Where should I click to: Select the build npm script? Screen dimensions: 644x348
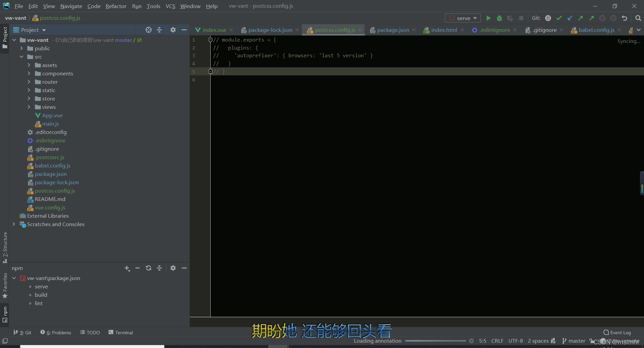(x=41, y=295)
